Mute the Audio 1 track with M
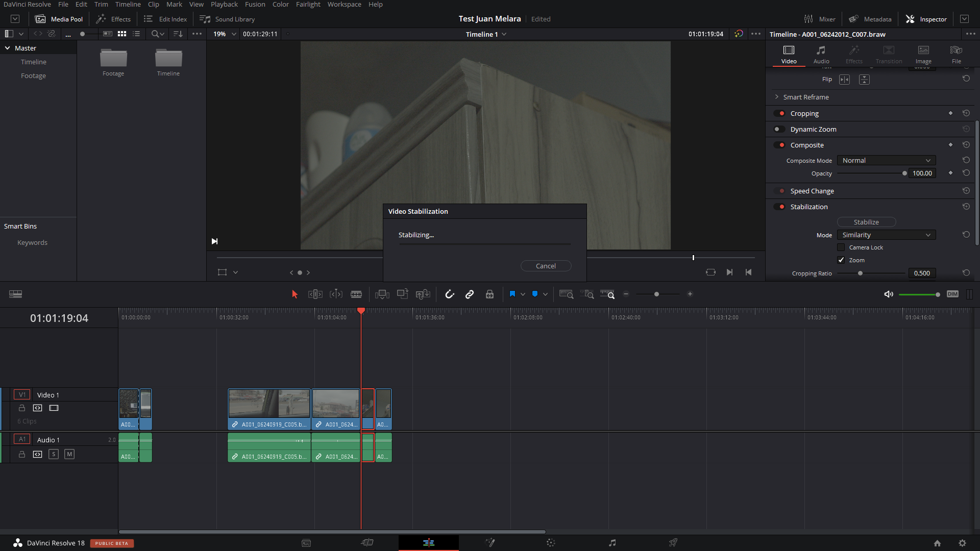The height and width of the screenshot is (551, 980). [69, 454]
